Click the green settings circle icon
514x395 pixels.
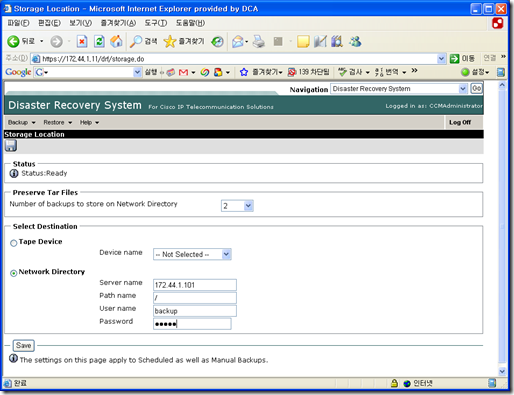[x=465, y=72]
